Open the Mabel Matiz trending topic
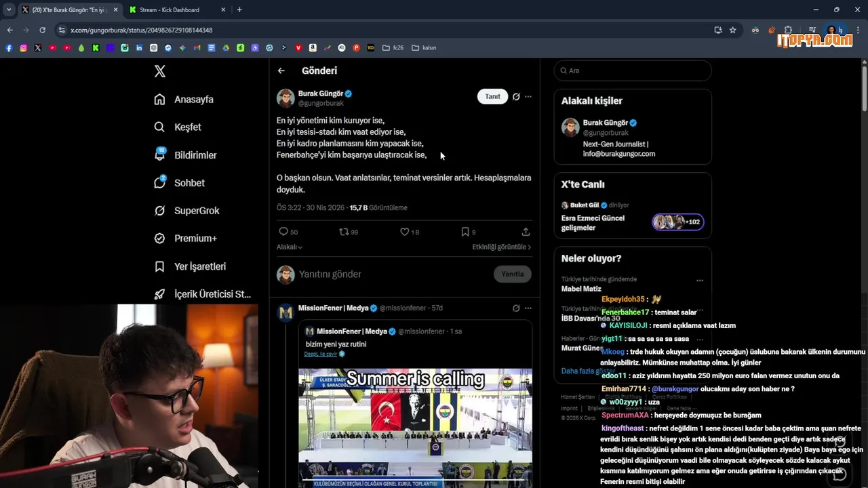Screen dimensions: 868x488 [581, 289]
